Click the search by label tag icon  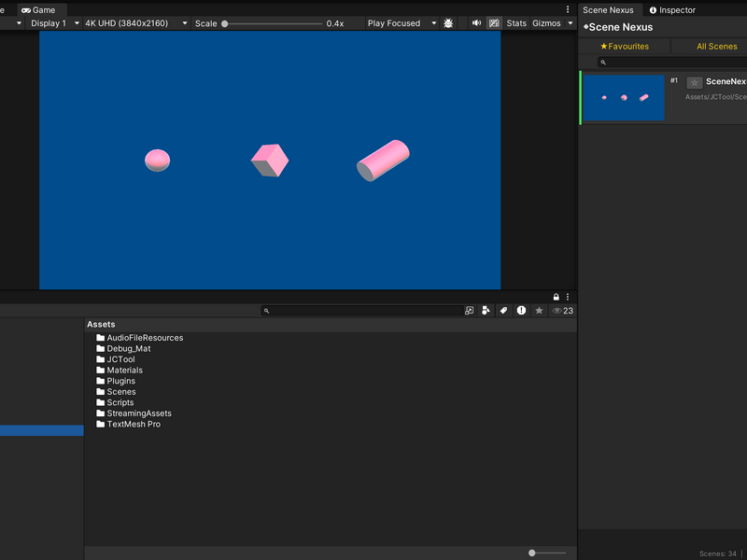pos(503,311)
